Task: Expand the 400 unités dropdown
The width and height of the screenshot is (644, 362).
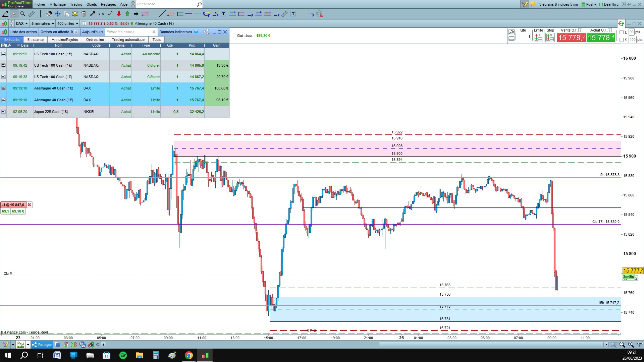Action: pos(67,23)
